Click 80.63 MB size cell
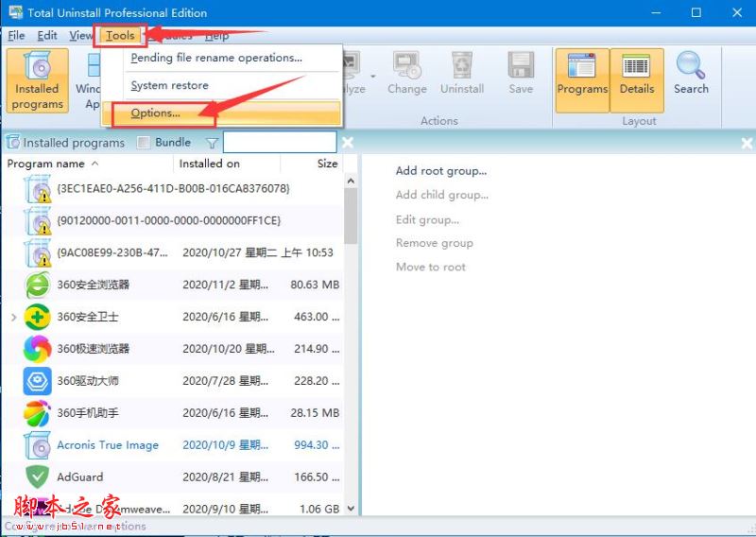The width and height of the screenshot is (756, 537). 315,285
